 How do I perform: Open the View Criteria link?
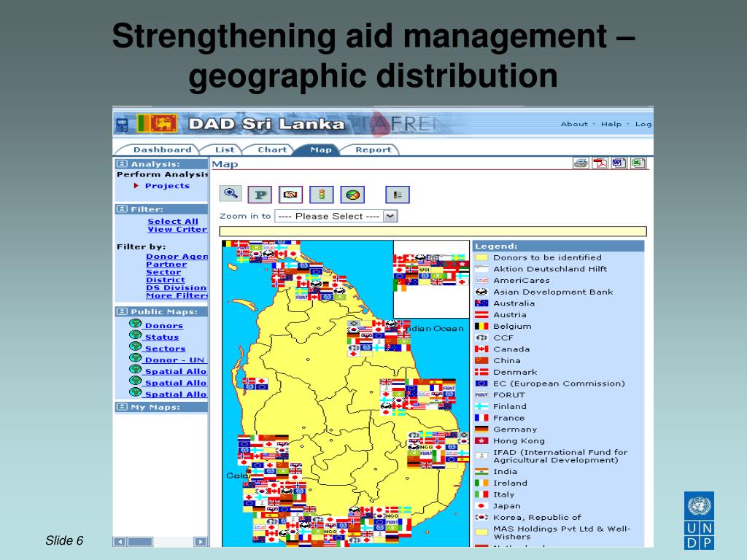(177, 229)
